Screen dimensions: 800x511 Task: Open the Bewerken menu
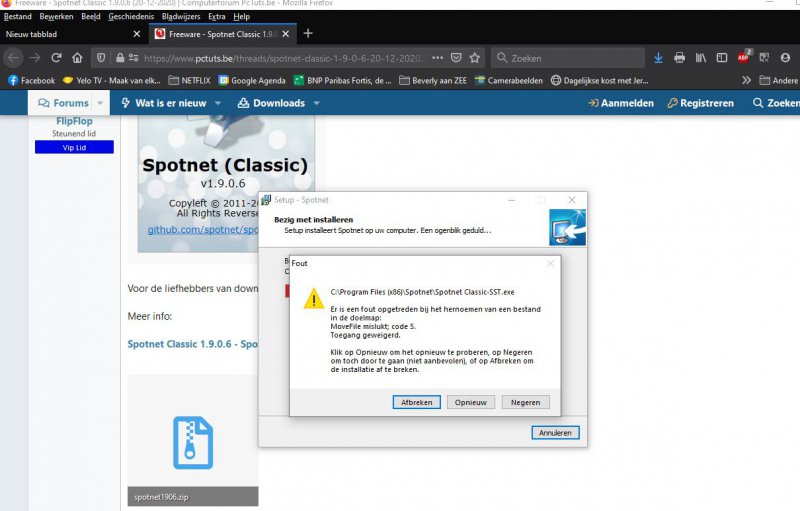coord(56,16)
